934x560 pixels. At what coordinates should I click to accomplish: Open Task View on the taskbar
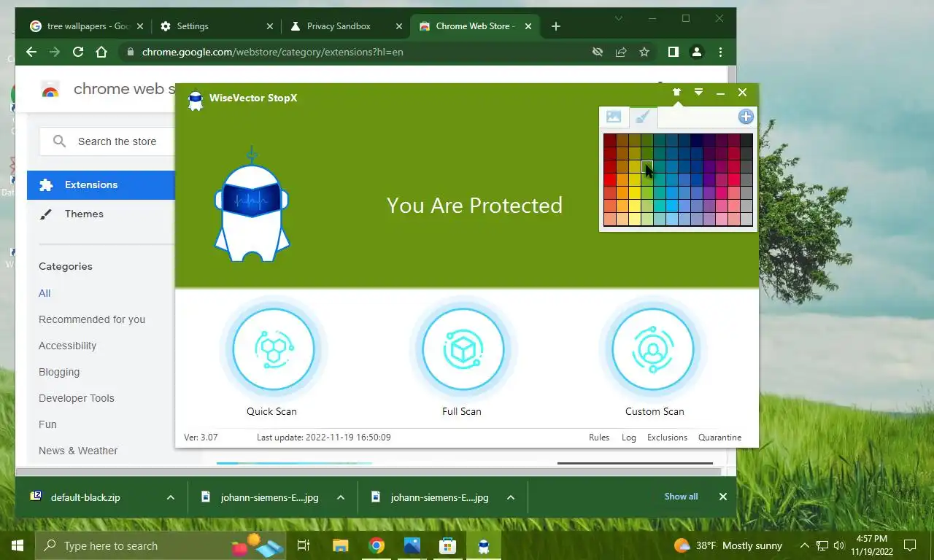(x=304, y=545)
